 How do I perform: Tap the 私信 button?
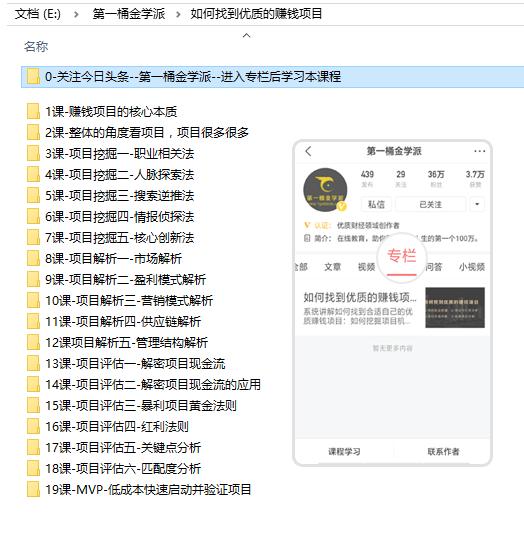coord(376,204)
